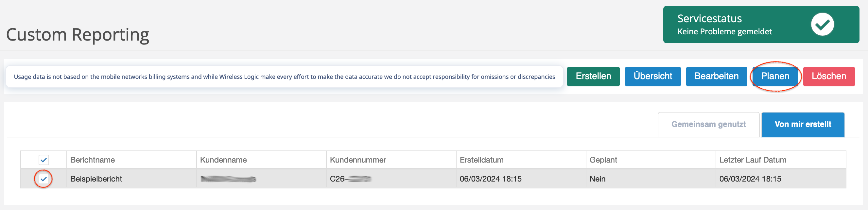Click the Bearbeiten button
868x210 pixels.
716,77
